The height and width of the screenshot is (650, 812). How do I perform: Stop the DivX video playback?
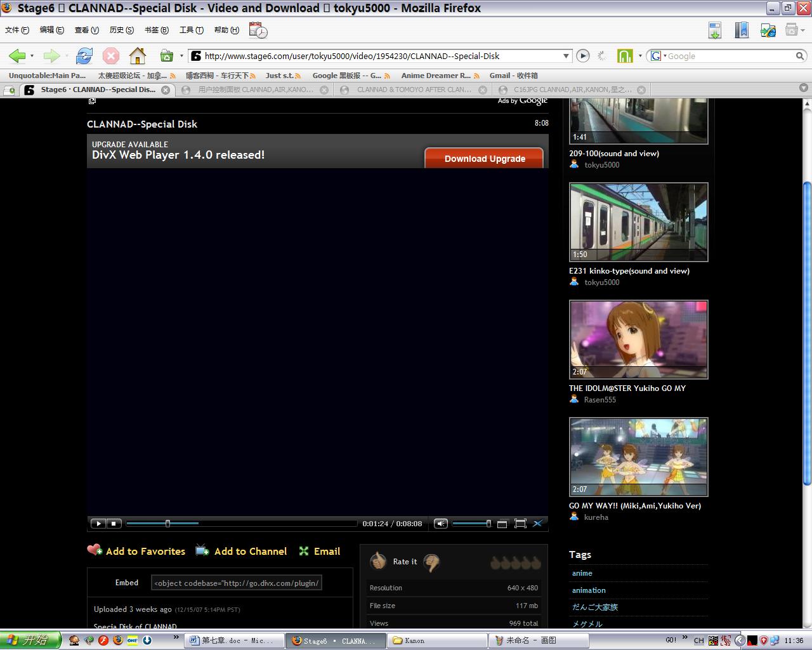[114, 524]
